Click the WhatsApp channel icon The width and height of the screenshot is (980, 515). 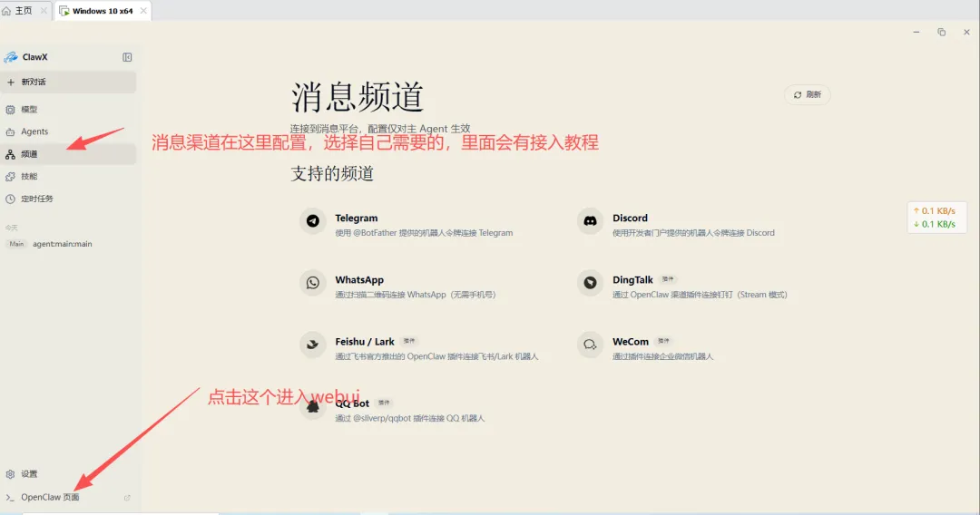point(312,283)
